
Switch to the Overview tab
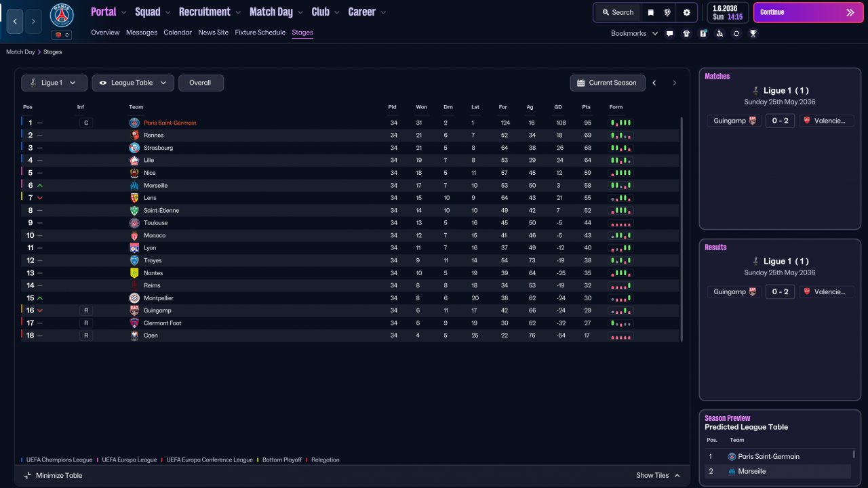(105, 33)
